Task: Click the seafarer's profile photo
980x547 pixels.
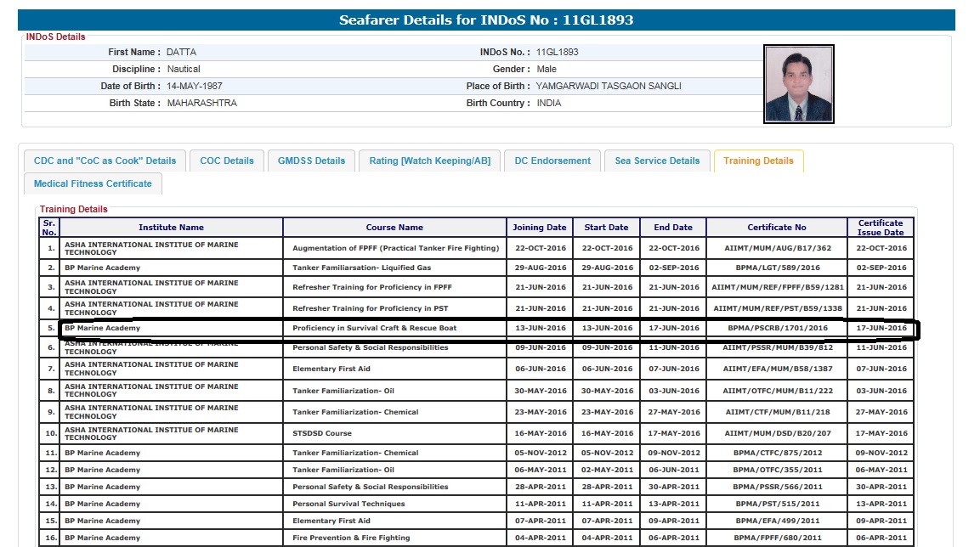Action: coord(798,84)
